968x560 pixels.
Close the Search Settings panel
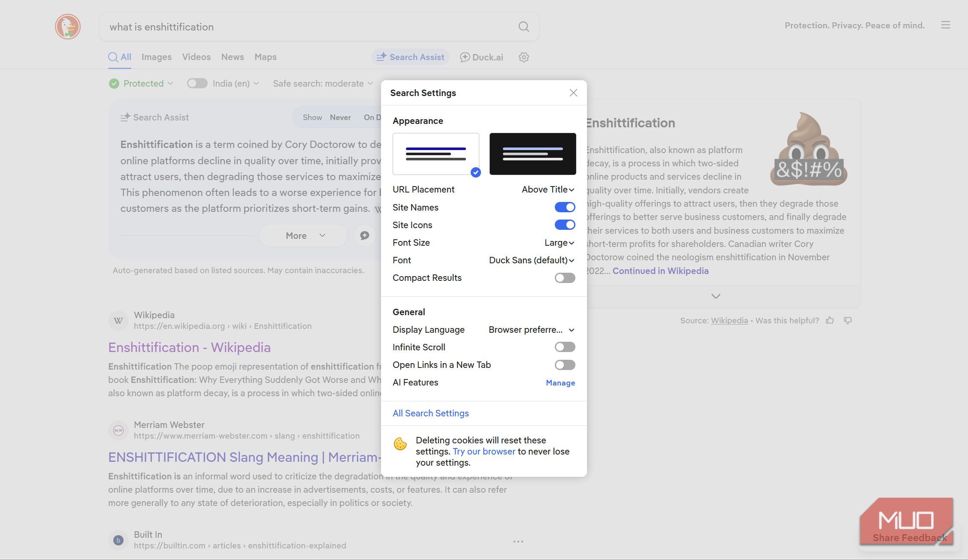click(573, 93)
